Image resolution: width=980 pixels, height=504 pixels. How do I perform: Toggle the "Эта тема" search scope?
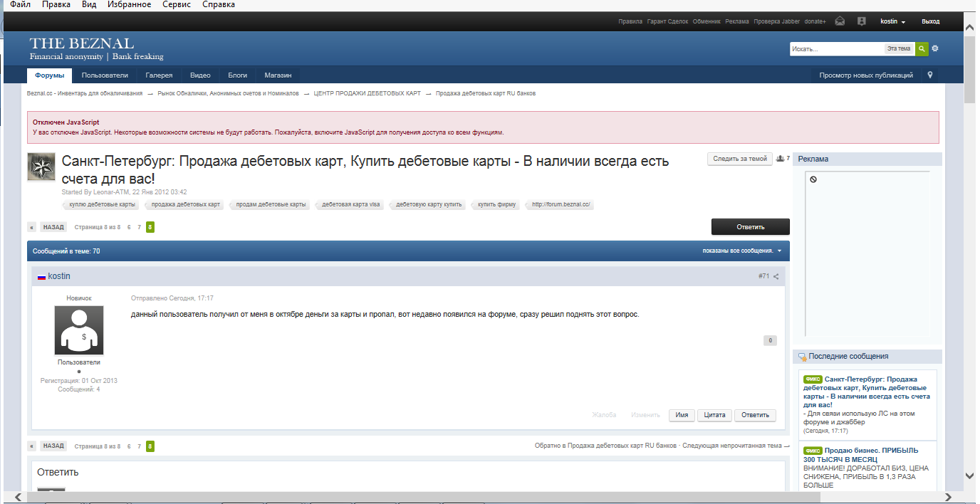click(x=898, y=48)
